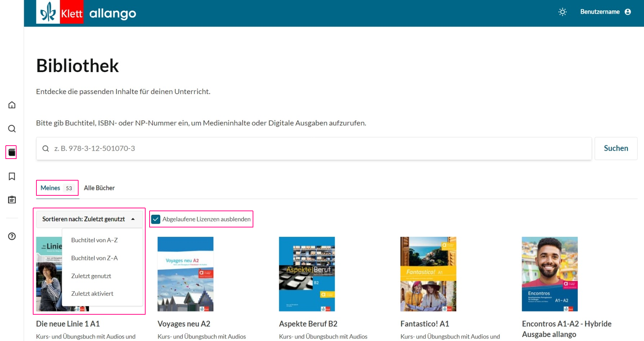Click the '53' count badge on Meines

coord(69,188)
